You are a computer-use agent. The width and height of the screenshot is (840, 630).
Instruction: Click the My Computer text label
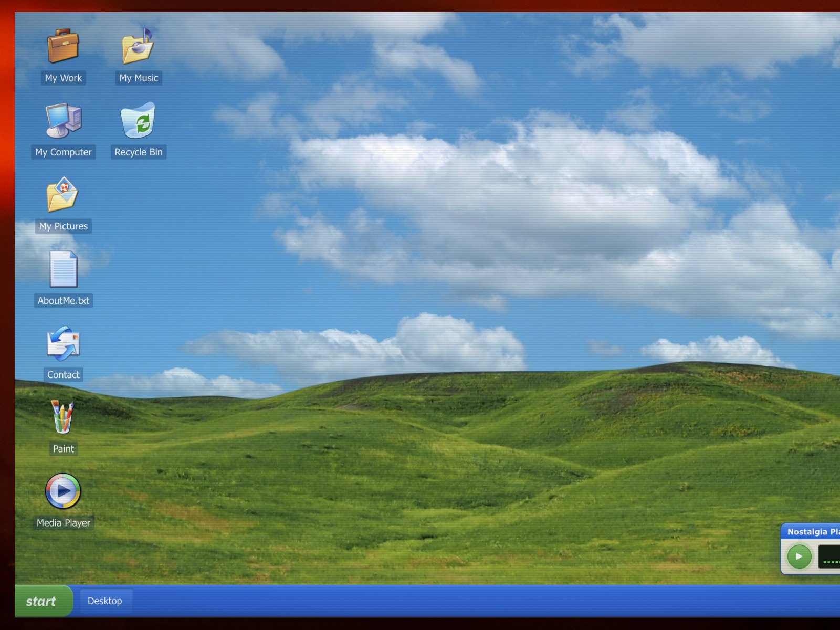click(64, 152)
